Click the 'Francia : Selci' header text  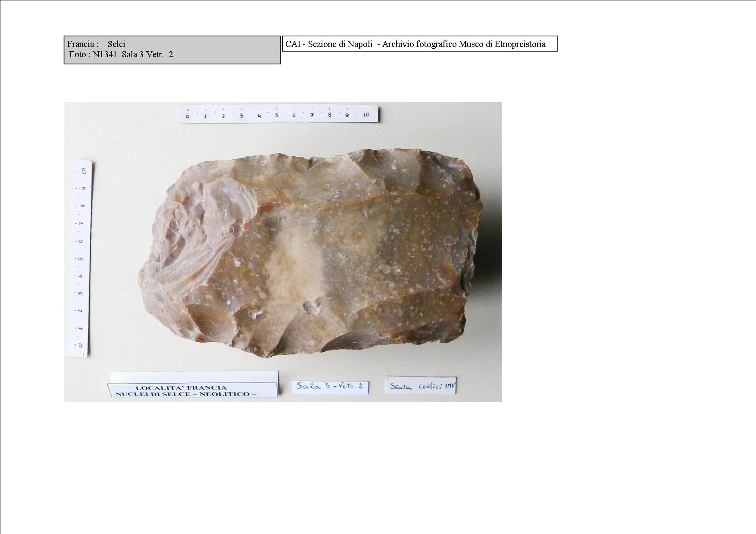coord(96,44)
